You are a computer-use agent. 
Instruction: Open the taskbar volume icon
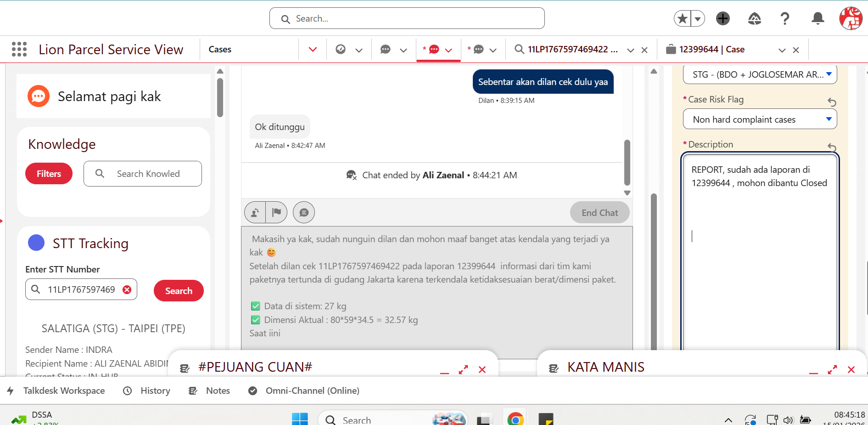(x=788, y=420)
